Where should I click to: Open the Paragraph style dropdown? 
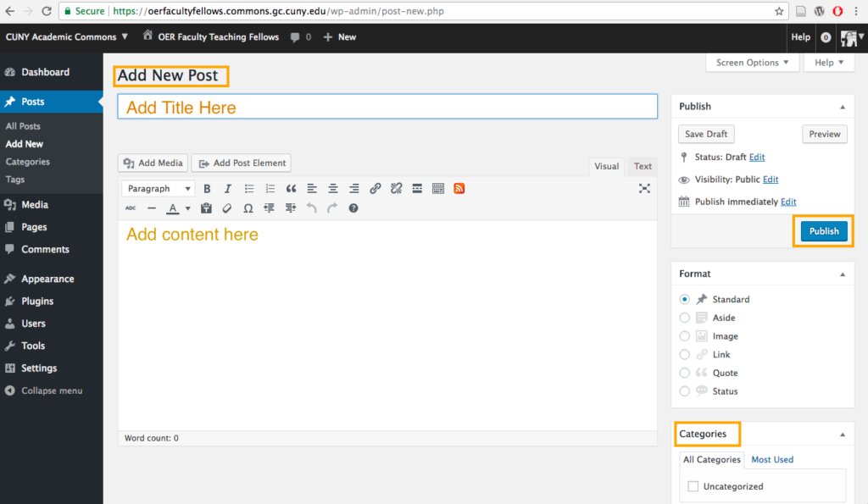(x=158, y=188)
